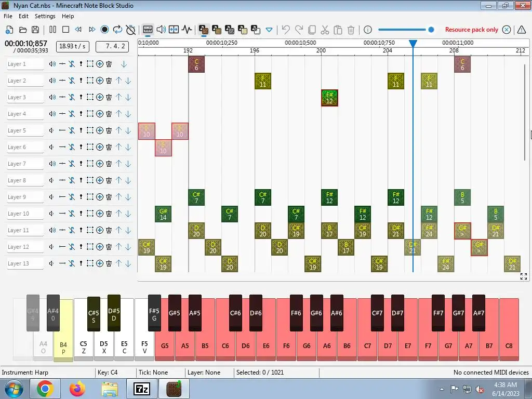Paste using the clipboard icon
532x399 pixels.
(338, 30)
